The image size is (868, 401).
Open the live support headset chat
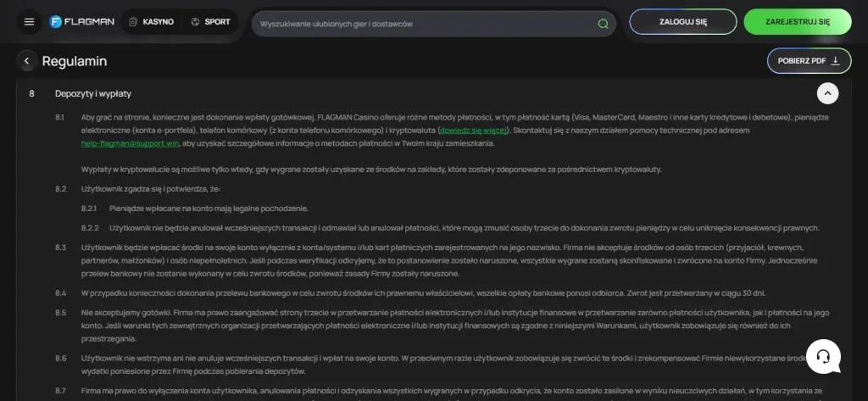[823, 356]
